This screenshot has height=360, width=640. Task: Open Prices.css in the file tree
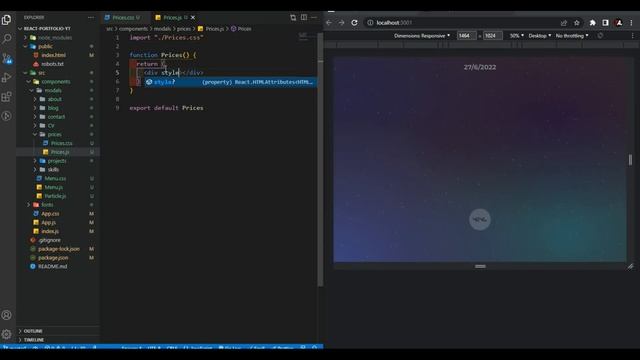61,143
